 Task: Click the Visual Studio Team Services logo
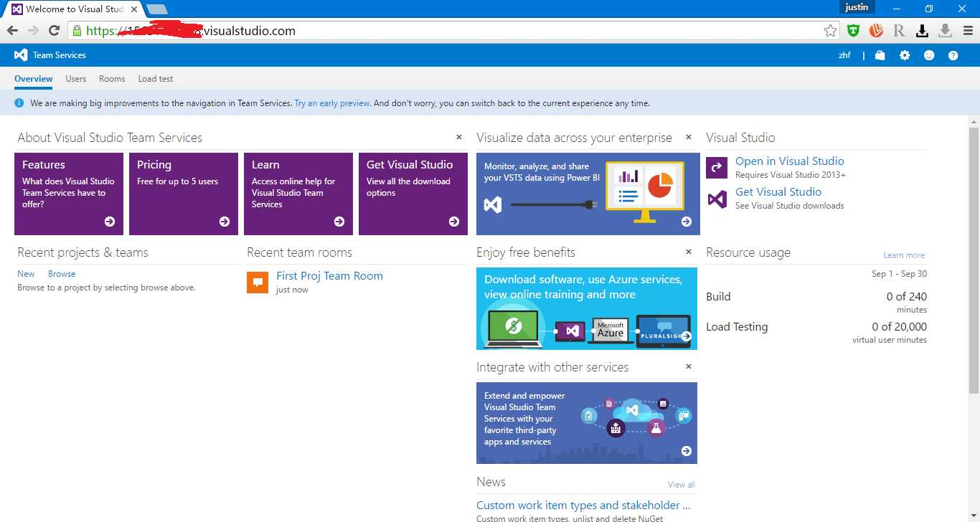pos(21,55)
